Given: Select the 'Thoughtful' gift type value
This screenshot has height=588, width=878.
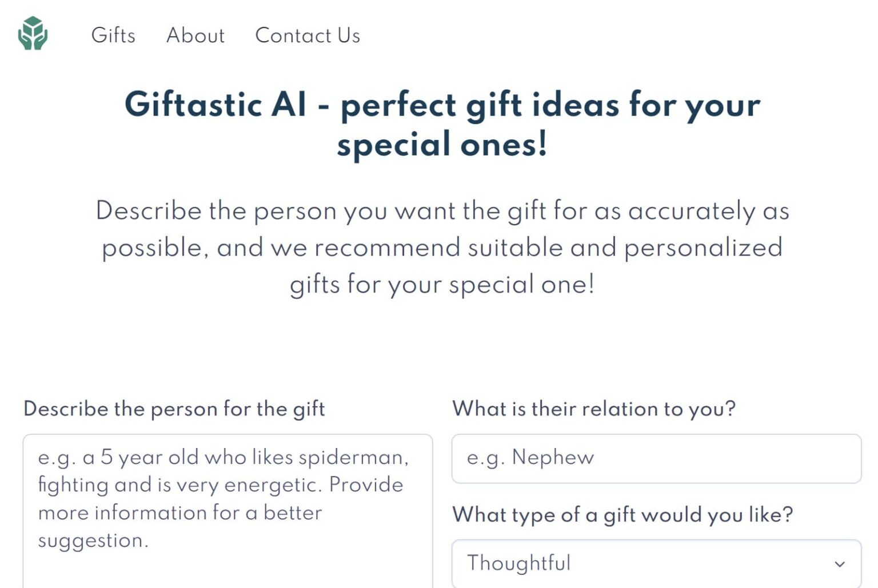Looking at the screenshot, I should click(x=519, y=563).
